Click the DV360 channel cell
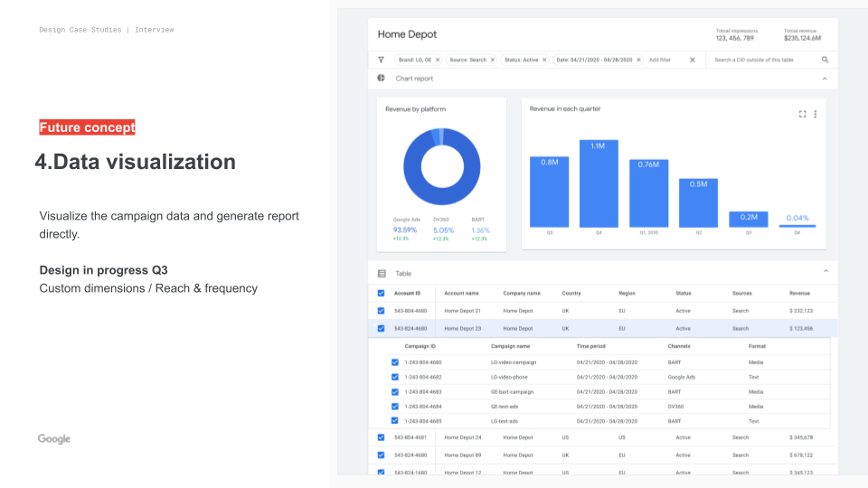The image size is (868, 488). (x=675, y=407)
